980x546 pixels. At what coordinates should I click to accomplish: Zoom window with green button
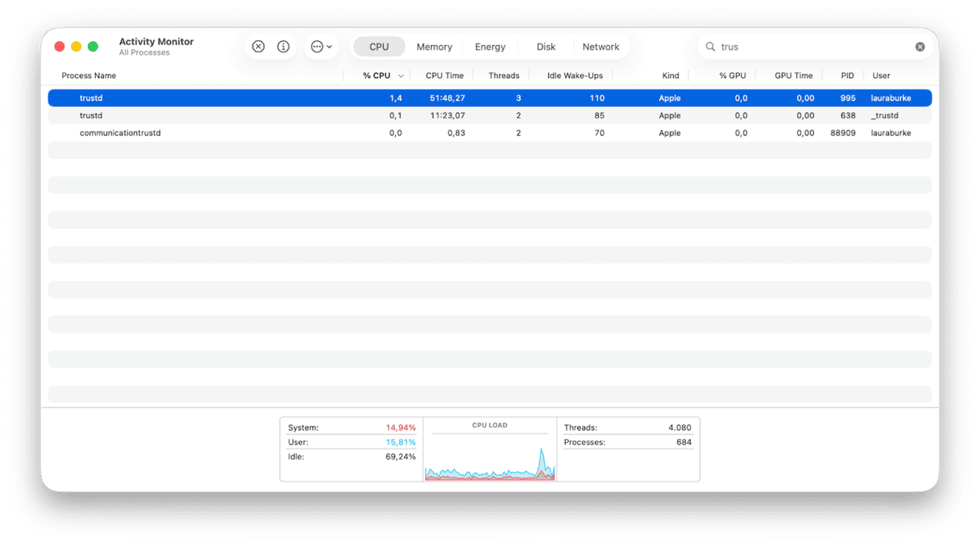coord(93,47)
